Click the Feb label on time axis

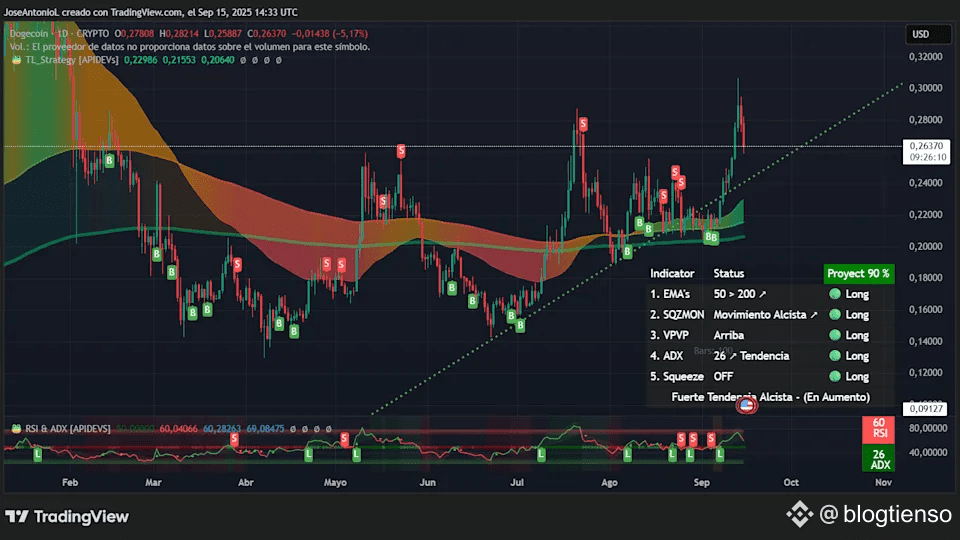[70, 482]
